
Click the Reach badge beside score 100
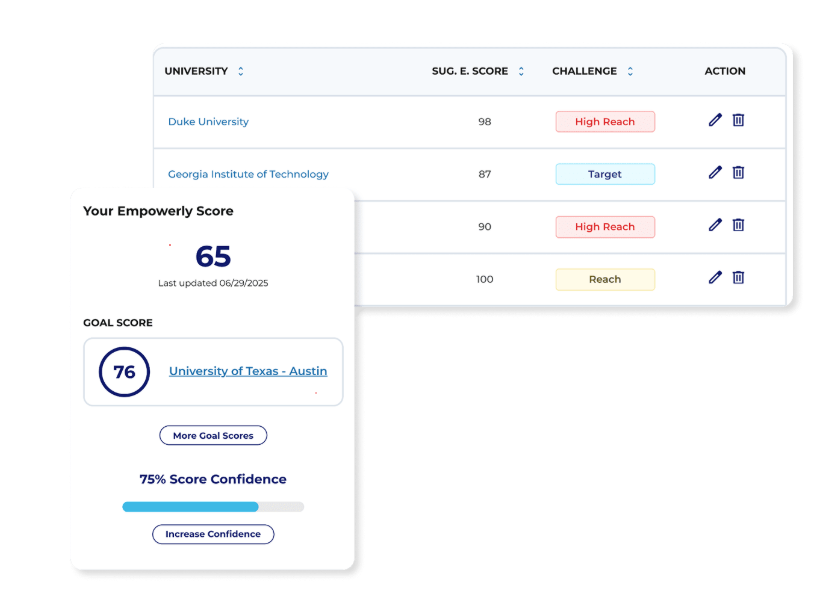[605, 279]
